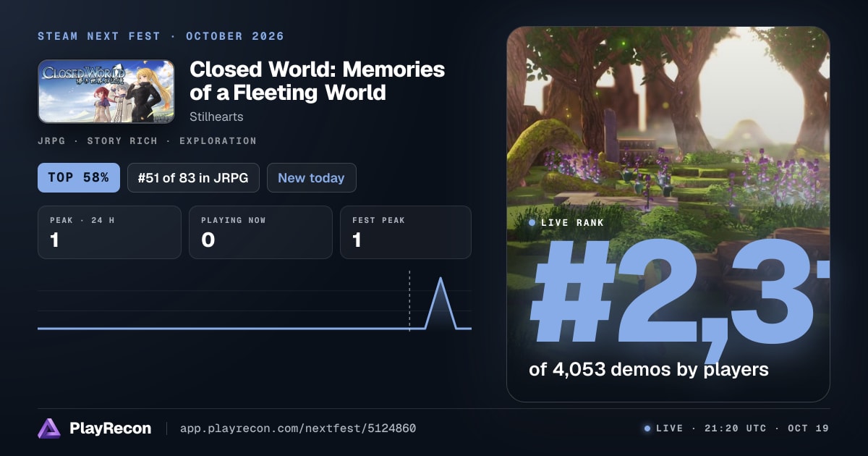
Task: Open the app.playrecon.com/nextfest/5124860 link
Action: pyautogui.click(x=298, y=428)
